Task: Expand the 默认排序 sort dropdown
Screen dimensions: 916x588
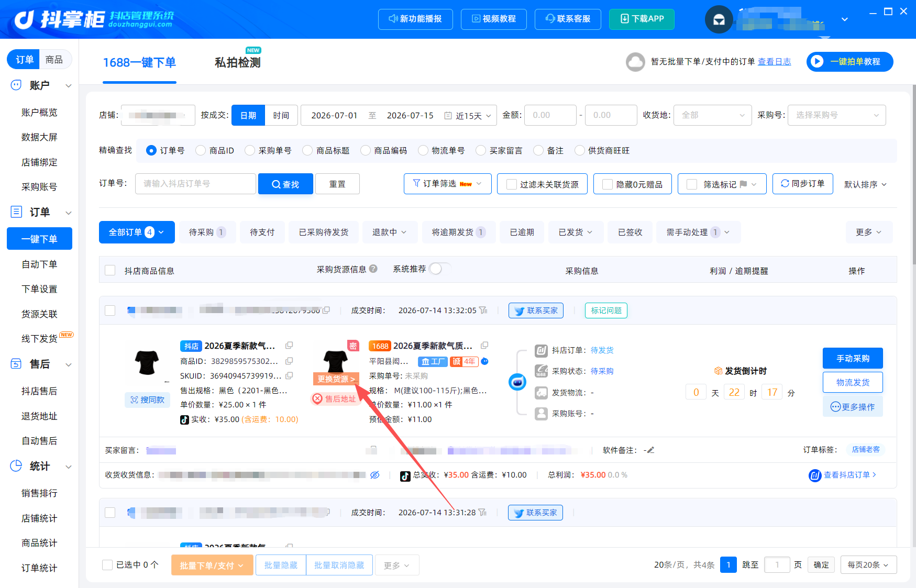Action: pyautogui.click(x=865, y=184)
